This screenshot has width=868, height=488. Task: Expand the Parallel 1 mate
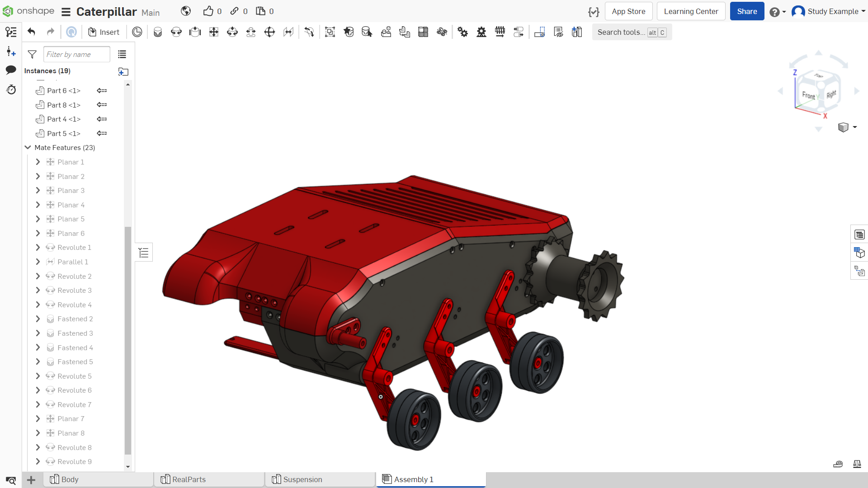pyautogui.click(x=38, y=262)
